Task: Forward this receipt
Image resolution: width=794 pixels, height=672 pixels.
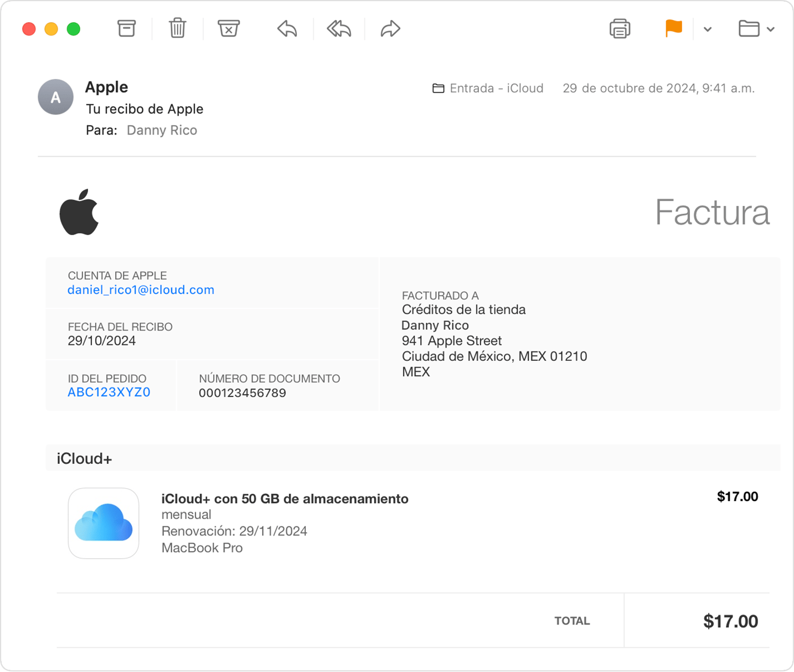Action: [390, 28]
